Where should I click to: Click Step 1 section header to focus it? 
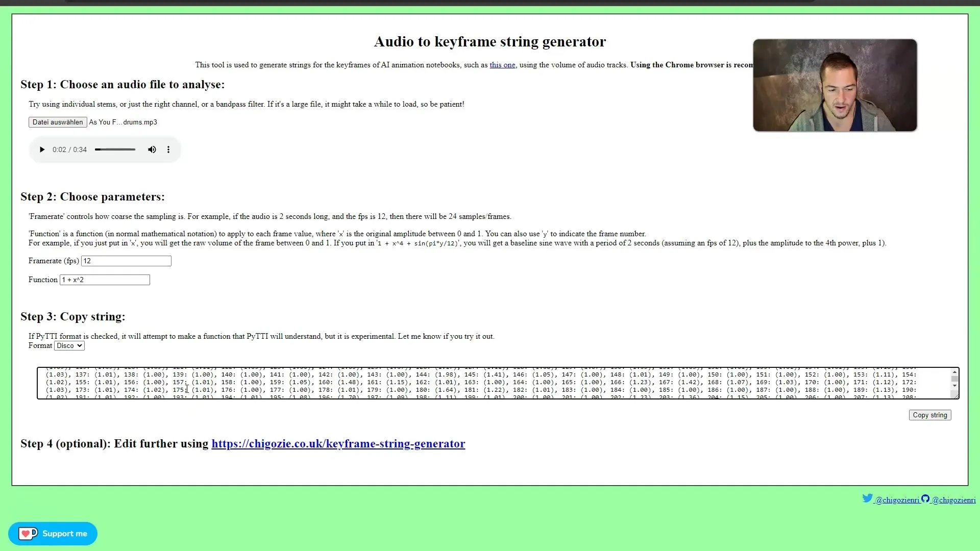tap(122, 85)
